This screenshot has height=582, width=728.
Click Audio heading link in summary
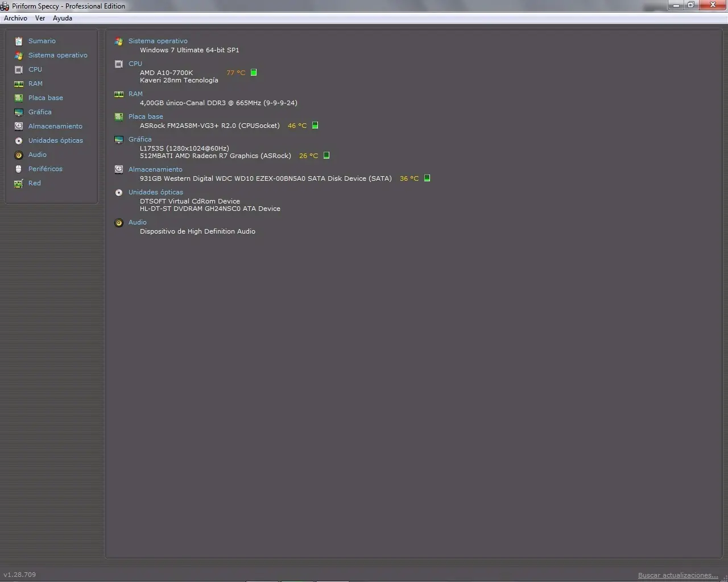138,222
